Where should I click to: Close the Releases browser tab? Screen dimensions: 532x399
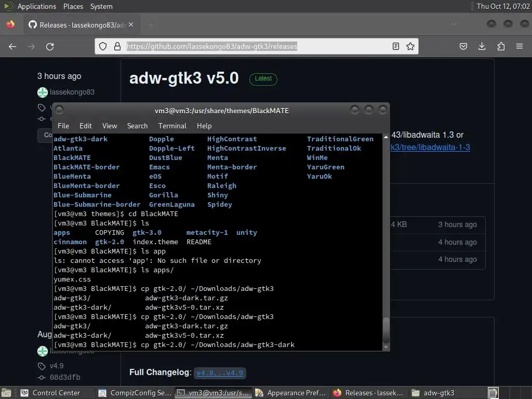pos(131,25)
